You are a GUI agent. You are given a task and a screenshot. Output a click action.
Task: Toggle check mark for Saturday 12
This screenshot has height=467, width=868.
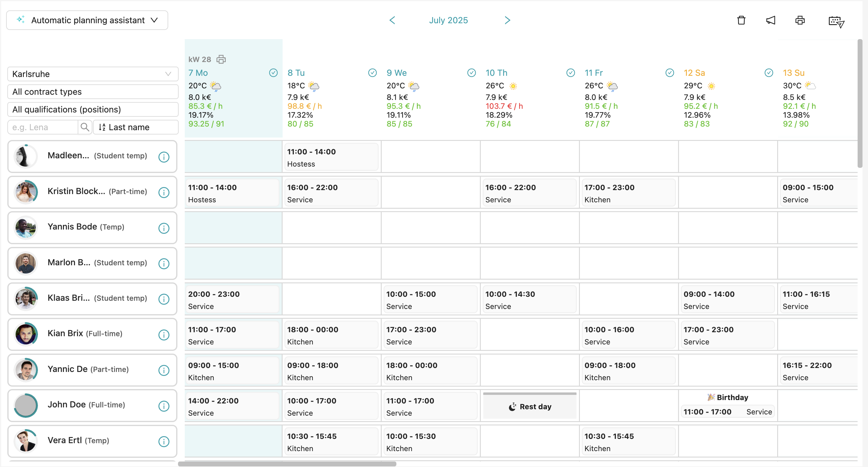click(768, 73)
